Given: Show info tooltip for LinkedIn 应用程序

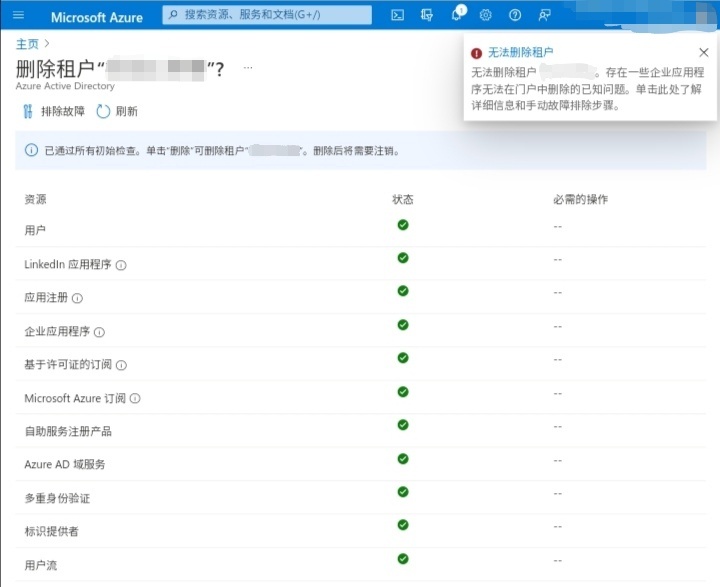Looking at the screenshot, I should pos(121,265).
